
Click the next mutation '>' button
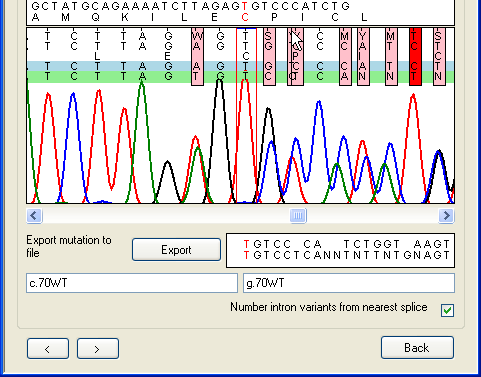pos(98,349)
